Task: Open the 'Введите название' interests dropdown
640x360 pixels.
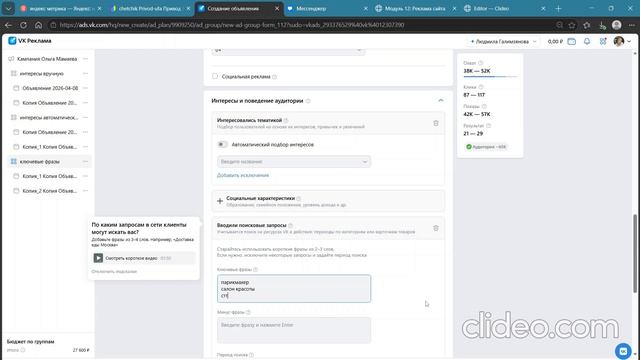Action: coord(294,162)
